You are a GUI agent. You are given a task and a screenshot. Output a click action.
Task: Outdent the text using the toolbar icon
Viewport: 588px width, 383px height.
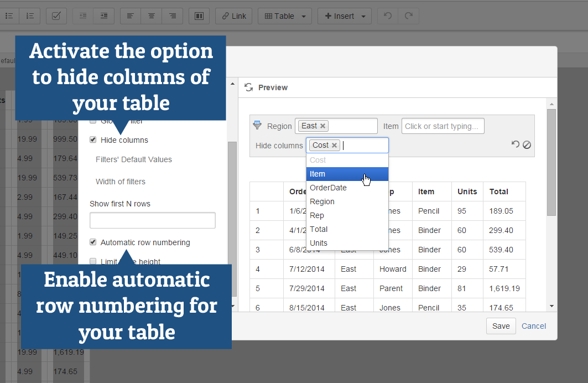coord(83,16)
